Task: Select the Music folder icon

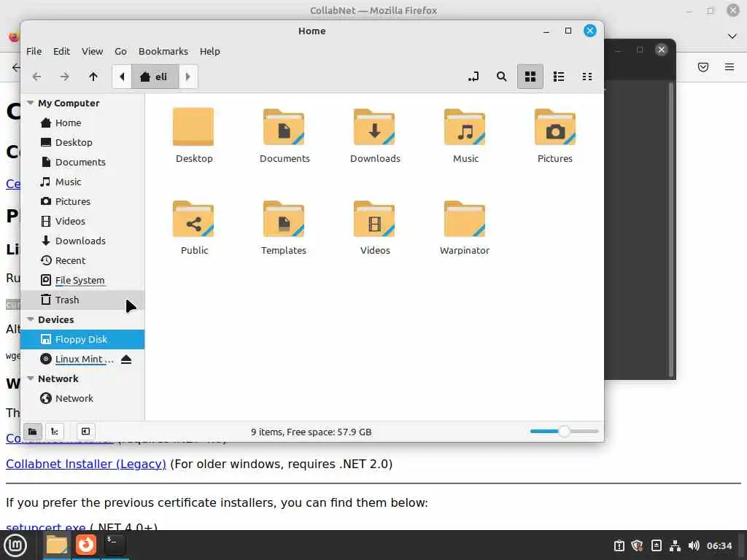Action: point(465,127)
